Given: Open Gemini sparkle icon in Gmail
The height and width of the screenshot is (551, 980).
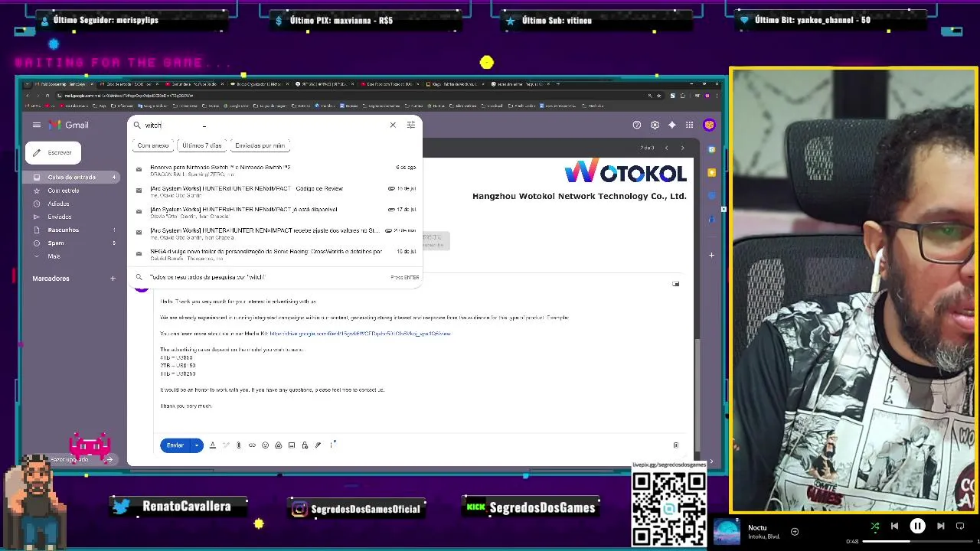Looking at the screenshot, I should [x=672, y=125].
